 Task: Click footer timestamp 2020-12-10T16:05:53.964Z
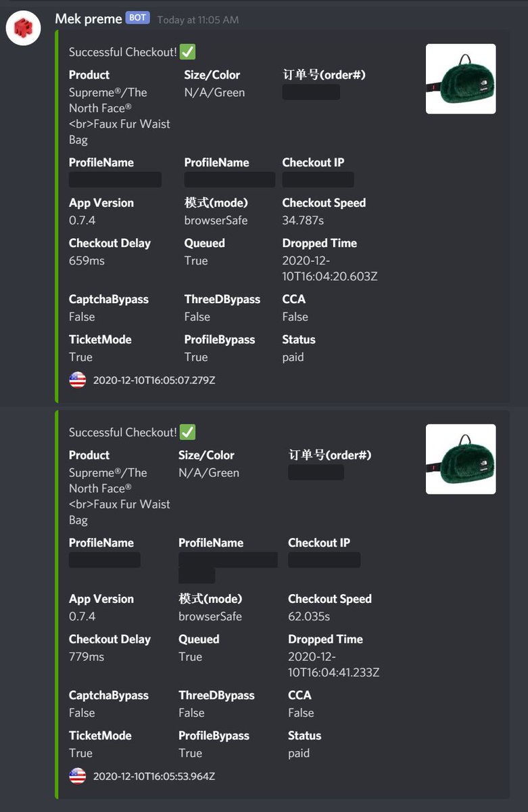coord(154,776)
